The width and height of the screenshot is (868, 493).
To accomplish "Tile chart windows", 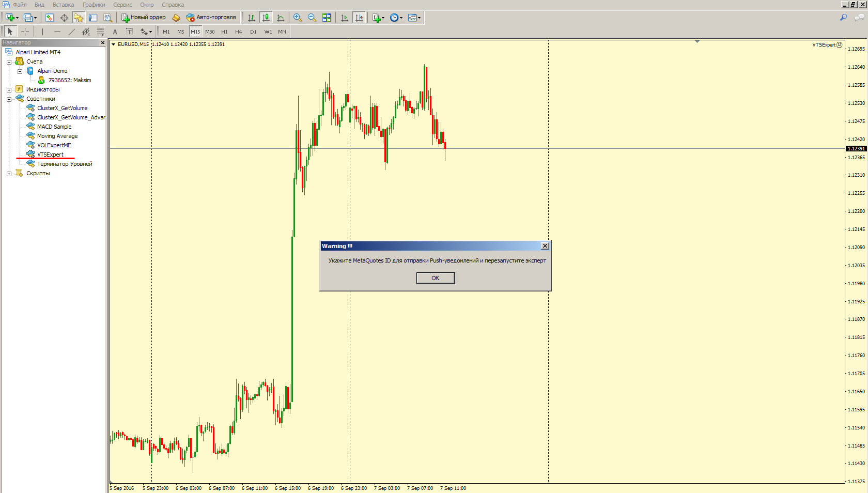I will pos(327,18).
